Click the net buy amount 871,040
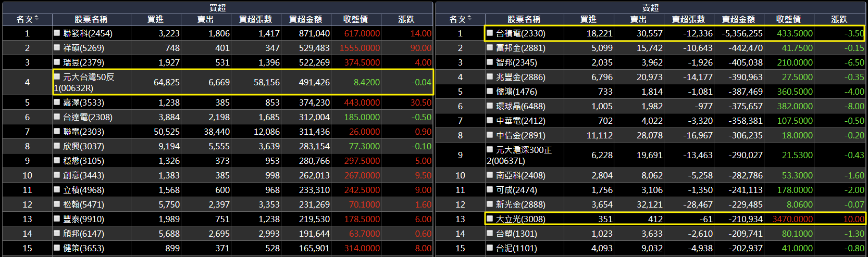Image resolution: width=868 pixels, height=257 pixels. [314, 33]
